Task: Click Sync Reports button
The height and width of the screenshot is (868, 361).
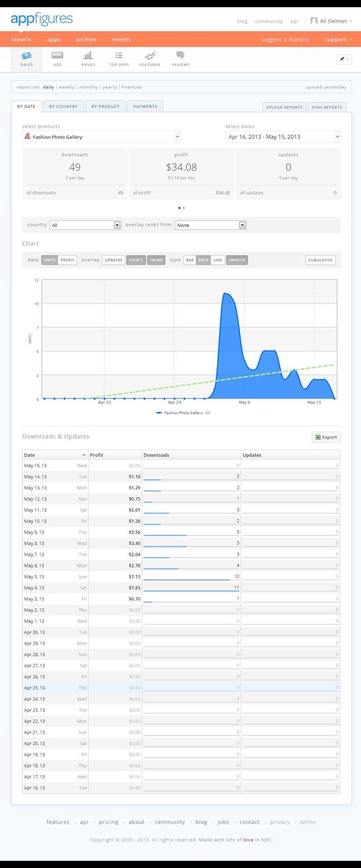Action: click(327, 107)
